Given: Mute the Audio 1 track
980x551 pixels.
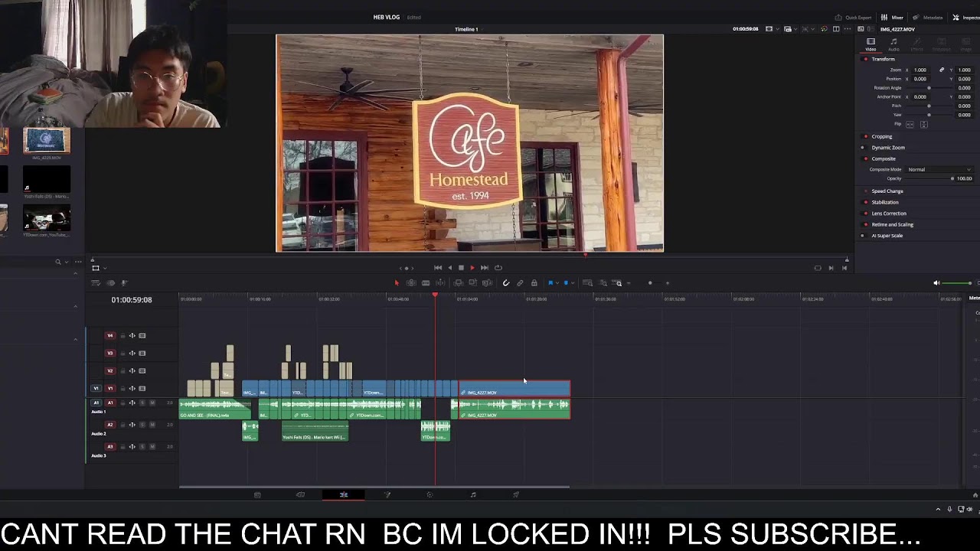Looking at the screenshot, I should click(x=152, y=403).
